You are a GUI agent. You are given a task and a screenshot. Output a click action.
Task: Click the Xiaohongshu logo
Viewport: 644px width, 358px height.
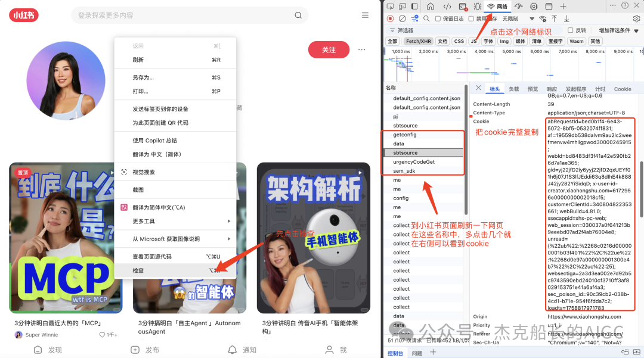pyautogui.click(x=24, y=15)
